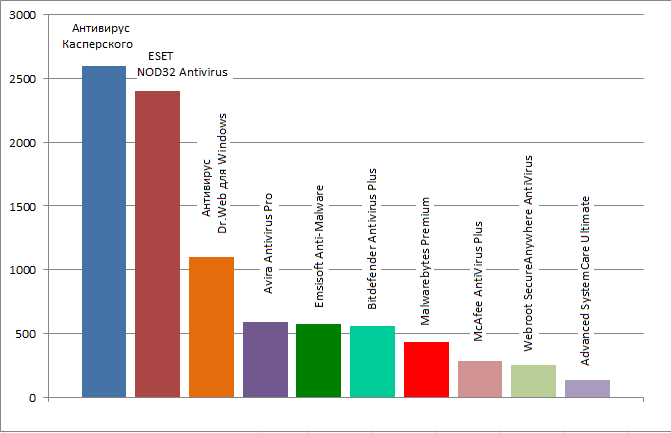Click the 'Malwarebytes Premium' vertical label
Image resolution: width=671 pixels, height=433 pixels.
(x=425, y=261)
